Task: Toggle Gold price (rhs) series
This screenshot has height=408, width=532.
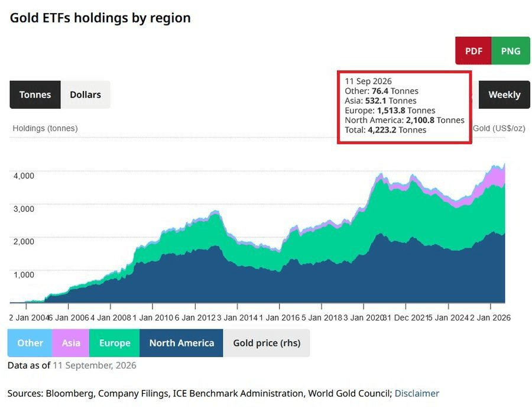Action: 267,343
